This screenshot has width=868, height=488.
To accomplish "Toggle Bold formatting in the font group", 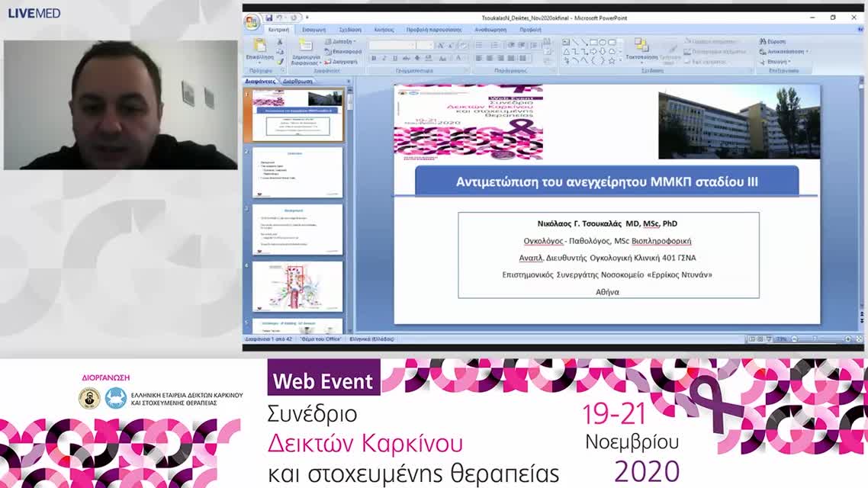I will [x=374, y=58].
